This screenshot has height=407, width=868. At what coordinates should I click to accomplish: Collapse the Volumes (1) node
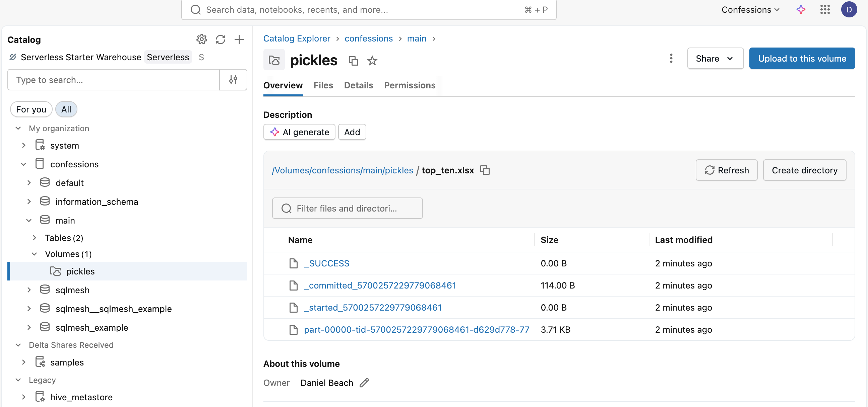tap(35, 254)
